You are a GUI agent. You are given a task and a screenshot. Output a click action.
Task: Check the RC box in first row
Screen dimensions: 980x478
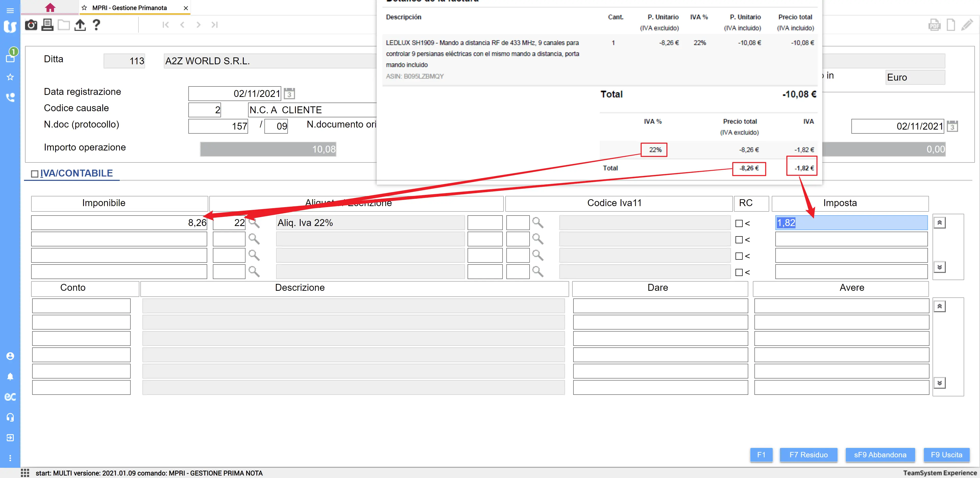(739, 224)
